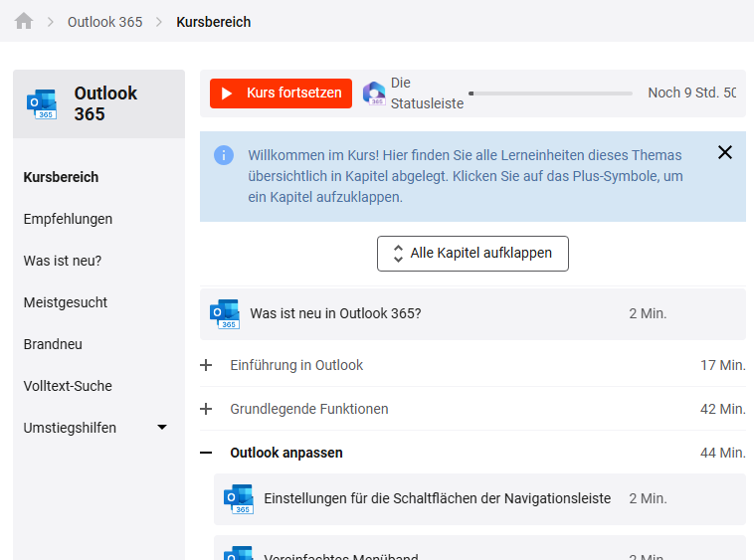Image resolution: width=754 pixels, height=560 pixels.
Task: Expand Grundlegende Funktionen with plus icon
Action: (x=206, y=409)
